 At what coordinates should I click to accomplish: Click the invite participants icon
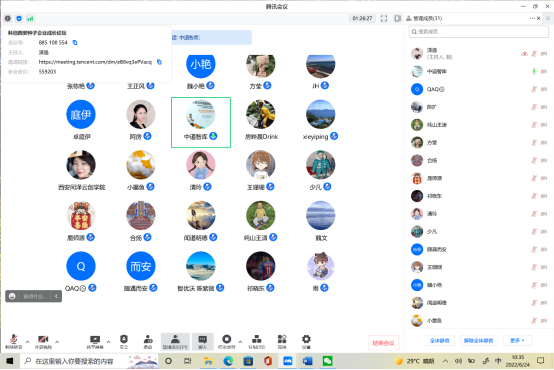click(x=148, y=341)
